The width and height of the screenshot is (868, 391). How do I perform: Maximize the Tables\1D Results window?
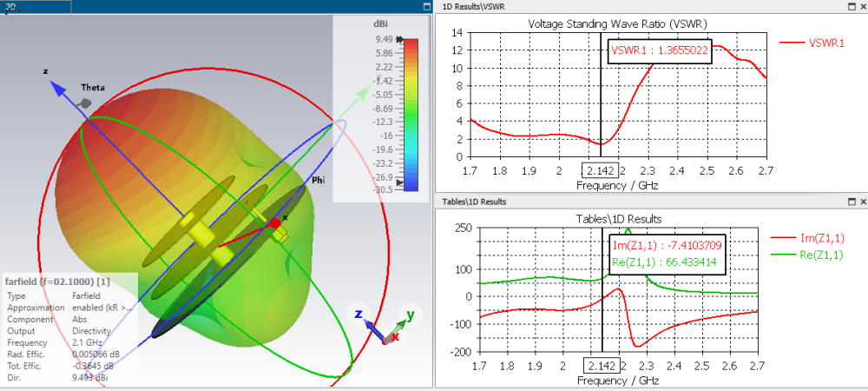[852, 202]
